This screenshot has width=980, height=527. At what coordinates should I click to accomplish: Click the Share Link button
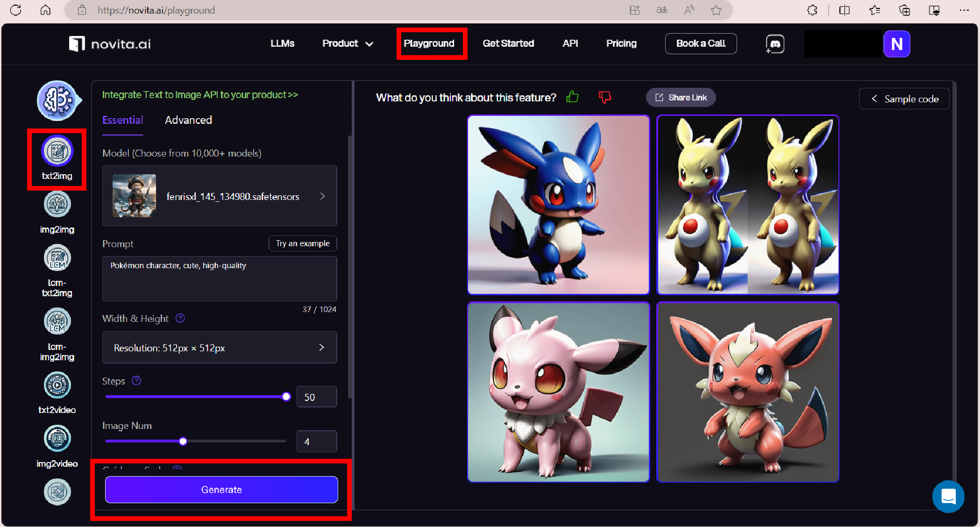pyautogui.click(x=681, y=97)
